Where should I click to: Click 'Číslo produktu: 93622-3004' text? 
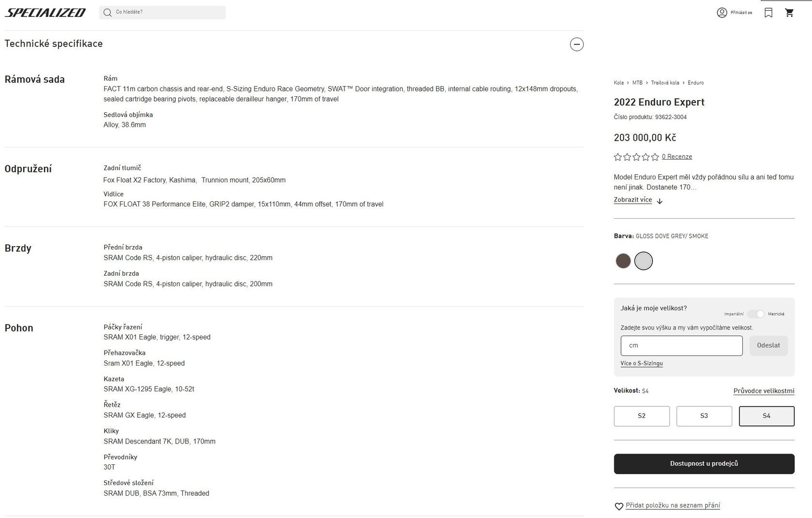click(x=650, y=117)
